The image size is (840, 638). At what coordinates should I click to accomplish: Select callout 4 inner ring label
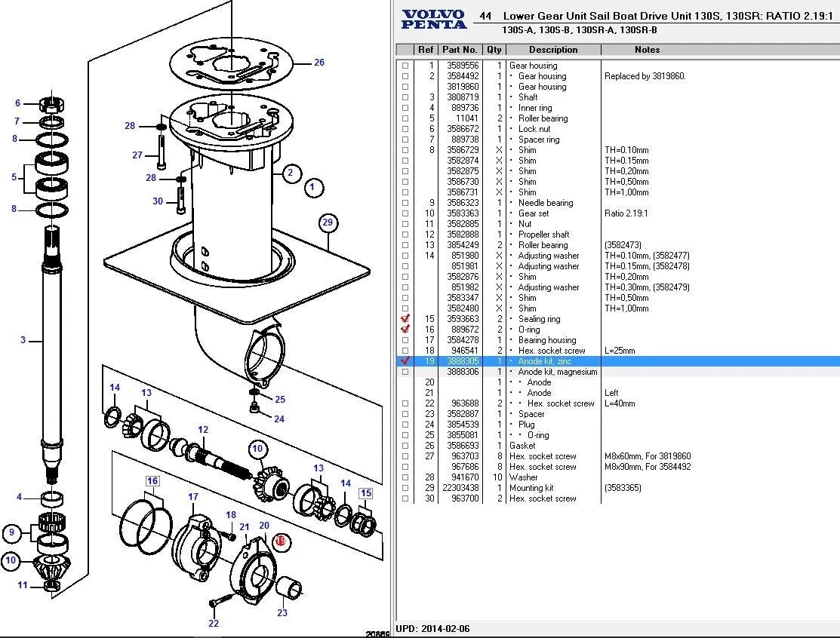point(20,497)
